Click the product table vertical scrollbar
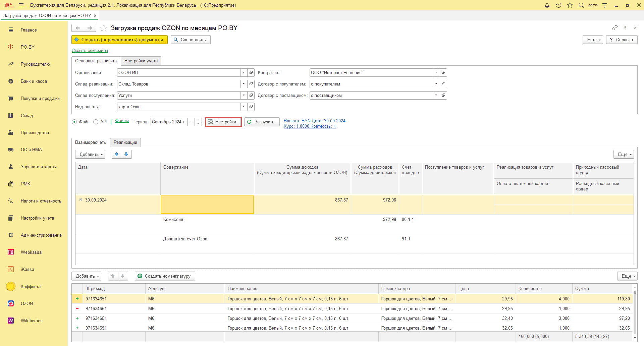Viewport: 644px width, 346px height. 635,312
